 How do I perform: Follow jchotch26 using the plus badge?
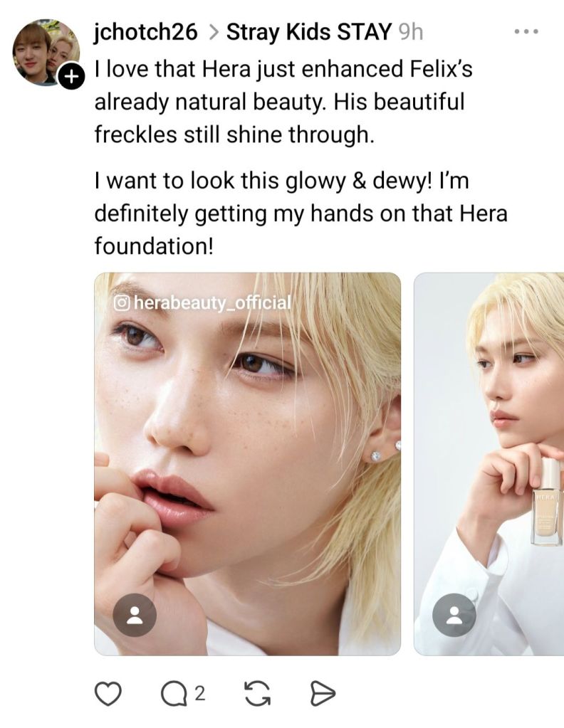pyautogui.click(x=70, y=76)
